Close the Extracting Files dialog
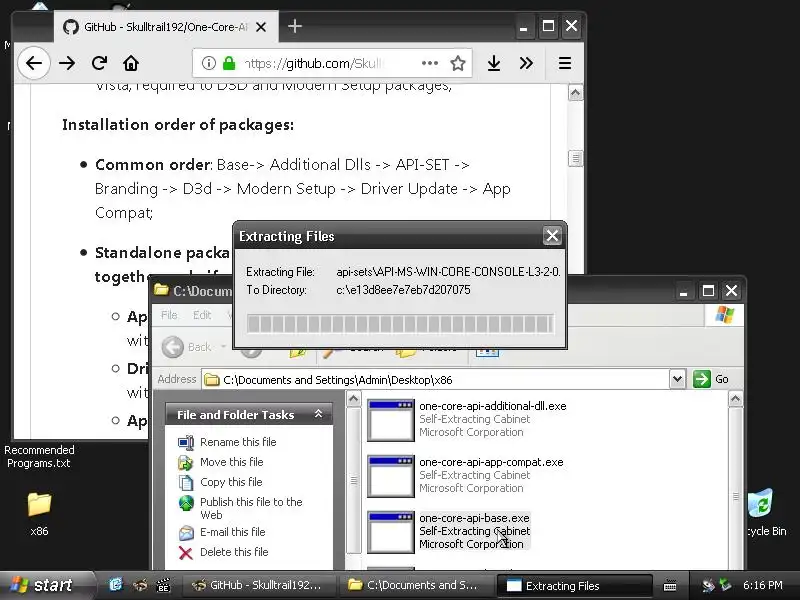Screen dimensions: 800x600 [x=552, y=236]
